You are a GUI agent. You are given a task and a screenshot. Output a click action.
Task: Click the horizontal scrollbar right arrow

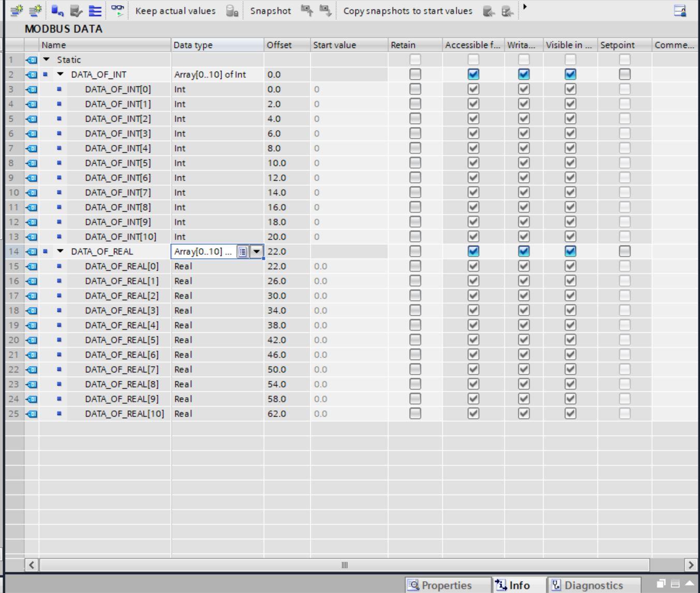pyautogui.click(x=691, y=565)
